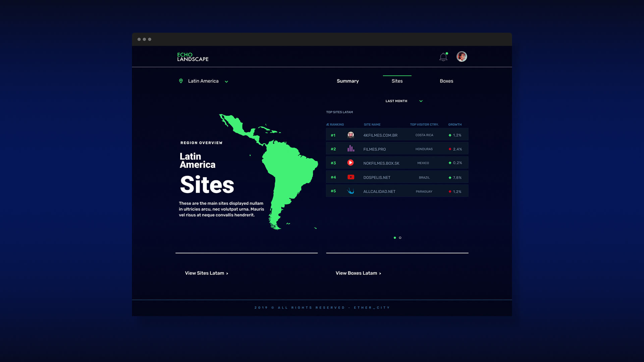Click the 4KFILMES.COM.BR site icon

click(351, 135)
